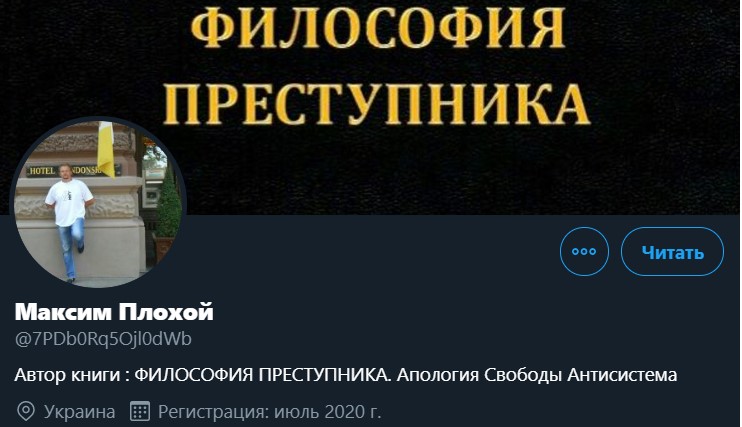742x427 pixels.
Task: Click the Читать follow button
Action: pos(672,251)
